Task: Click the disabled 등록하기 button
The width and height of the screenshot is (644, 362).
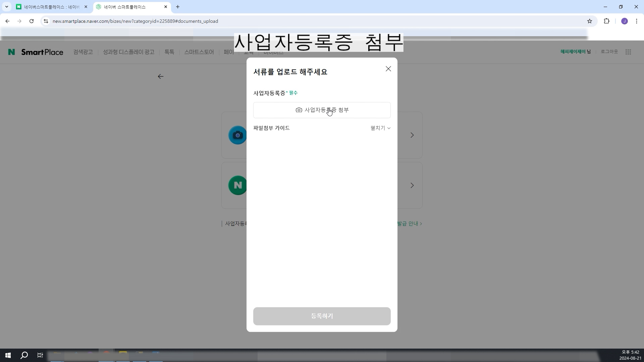Action: click(x=322, y=316)
